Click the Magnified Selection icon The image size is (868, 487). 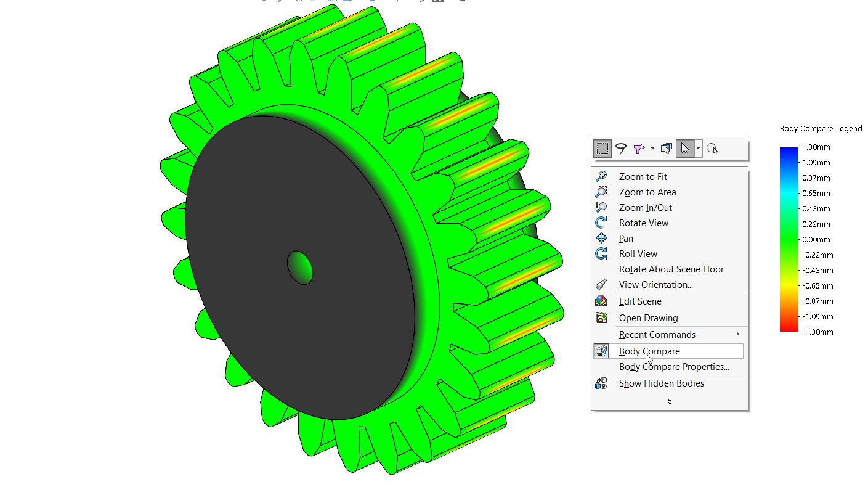pyautogui.click(x=712, y=149)
